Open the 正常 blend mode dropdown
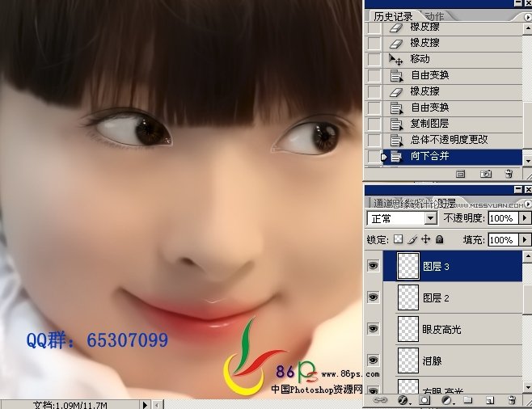This screenshot has height=409, width=532. coord(430,218)
